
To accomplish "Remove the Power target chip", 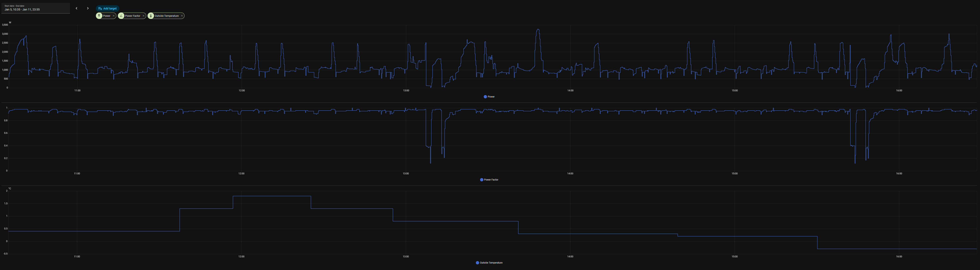I will click(x=113, y=16).
